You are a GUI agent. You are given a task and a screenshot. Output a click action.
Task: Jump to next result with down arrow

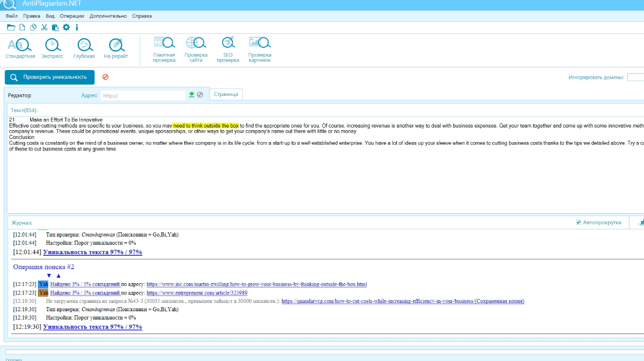coord(49,275)
